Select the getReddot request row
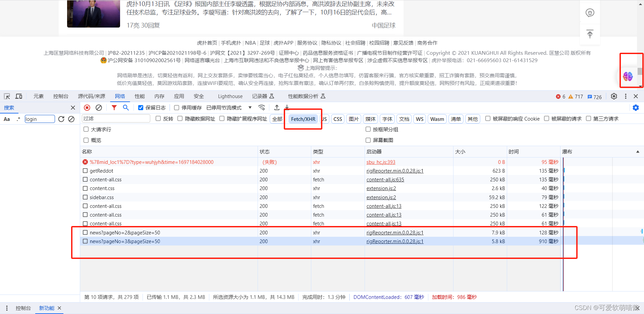This screenshot has width=644, height=314. pos(320,171)
